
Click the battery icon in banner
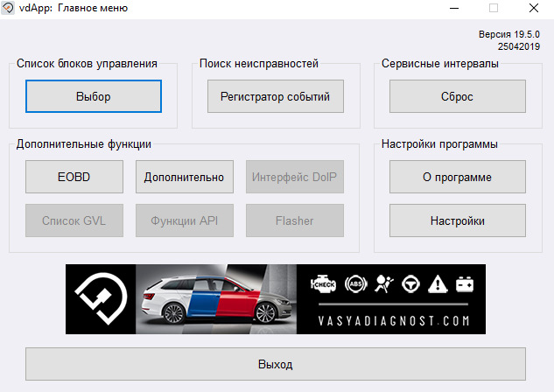(464, 283)
